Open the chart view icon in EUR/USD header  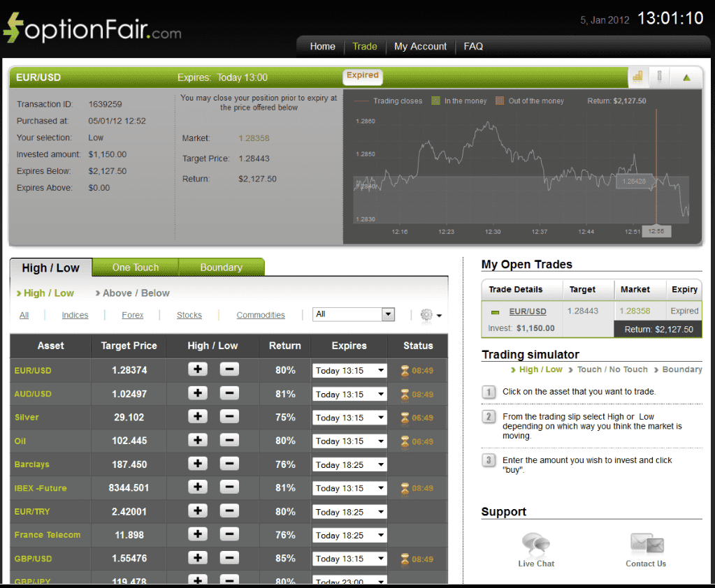tap(637, 77)
